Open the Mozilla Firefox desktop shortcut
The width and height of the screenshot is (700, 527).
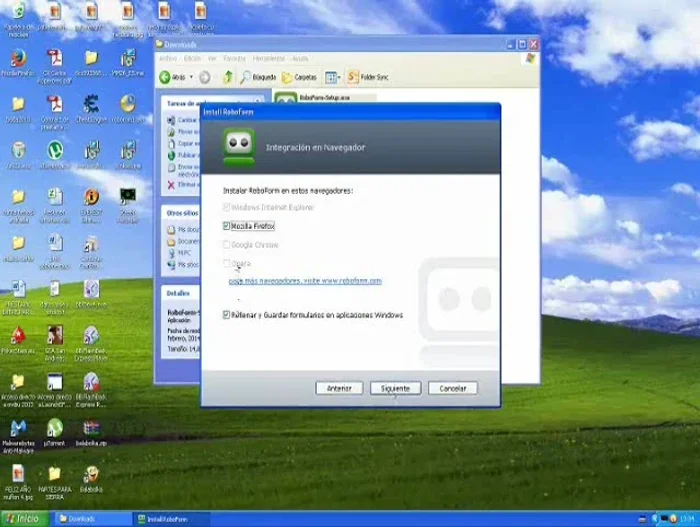click(x=17, y=58)
